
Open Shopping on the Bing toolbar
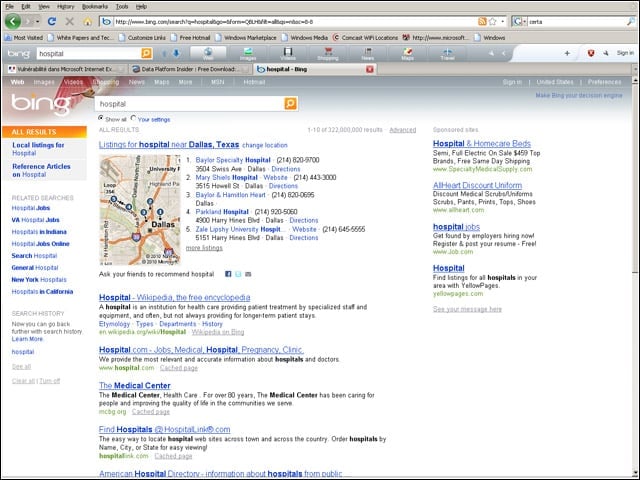(328, 53)
